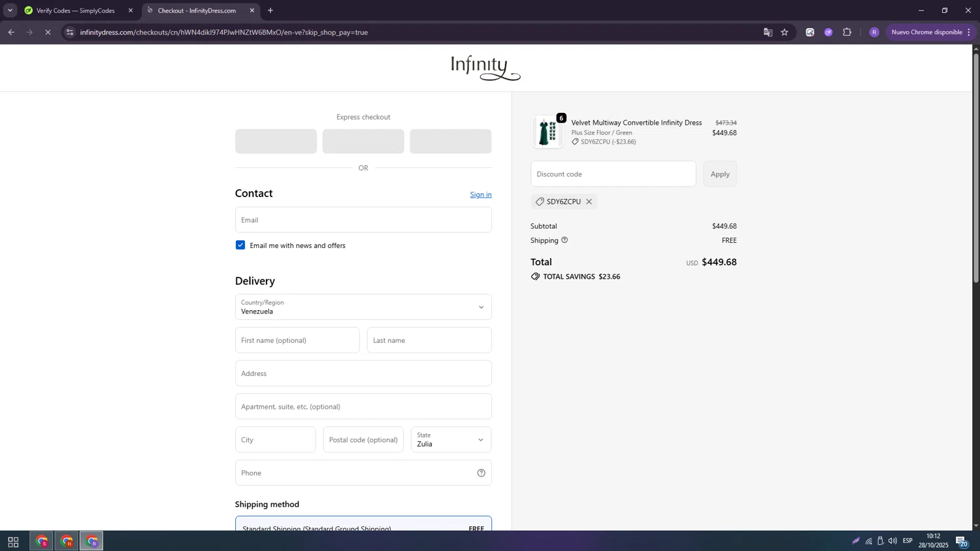Click the page vertical scrollbar
980x551 pixels.
pos(976,167)
